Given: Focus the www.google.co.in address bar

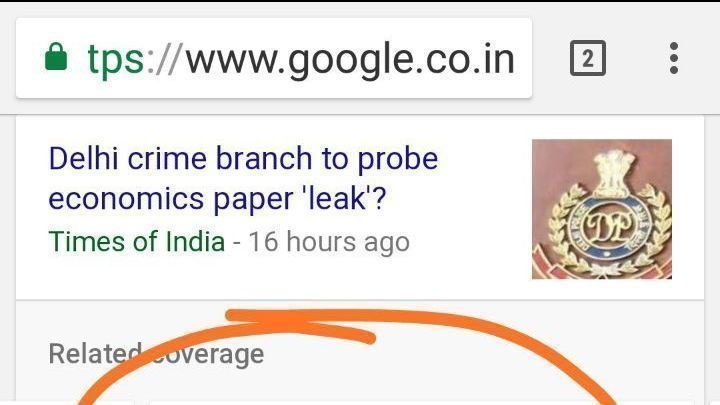Looking at the screenshot, I should point(274,58).
